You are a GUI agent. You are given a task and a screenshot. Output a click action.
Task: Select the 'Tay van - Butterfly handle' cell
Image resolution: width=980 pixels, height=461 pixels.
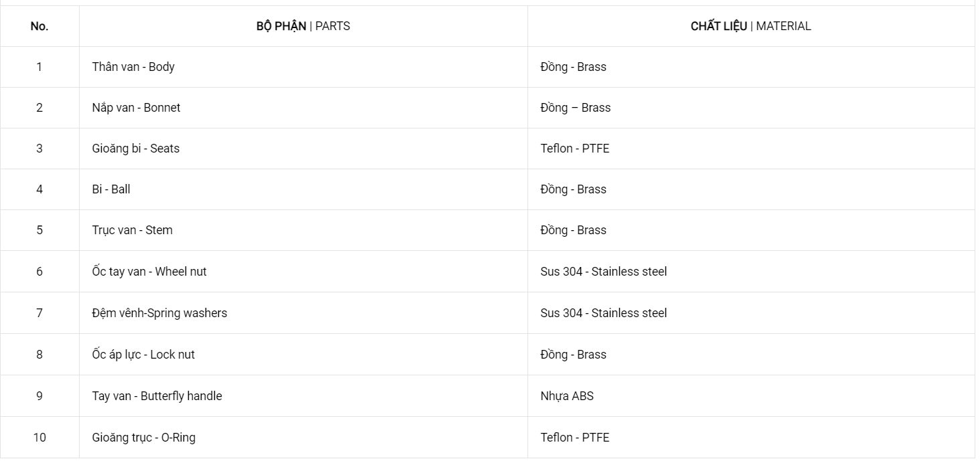(303, 396)
